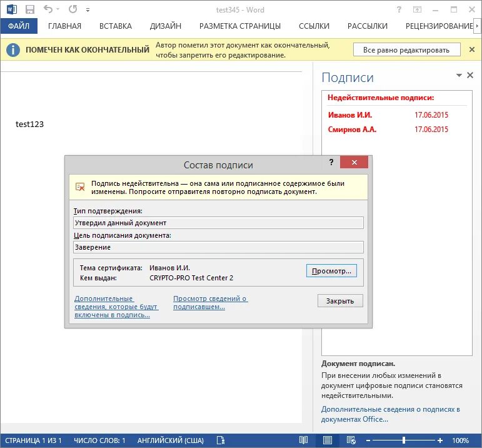
Task: Switch to the ССЫЛКИ tab
Action: click(x=314, y=26)
